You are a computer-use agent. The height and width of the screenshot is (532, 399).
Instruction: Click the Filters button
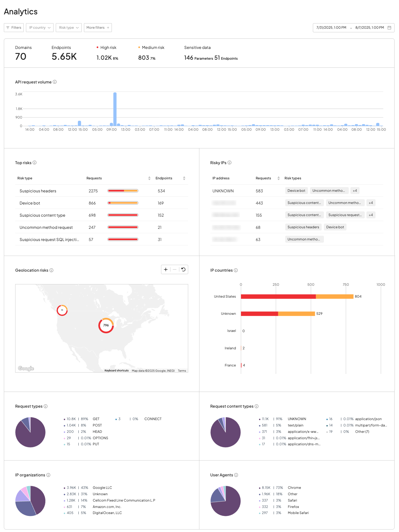pyautogui.click(x=14, y=28)
